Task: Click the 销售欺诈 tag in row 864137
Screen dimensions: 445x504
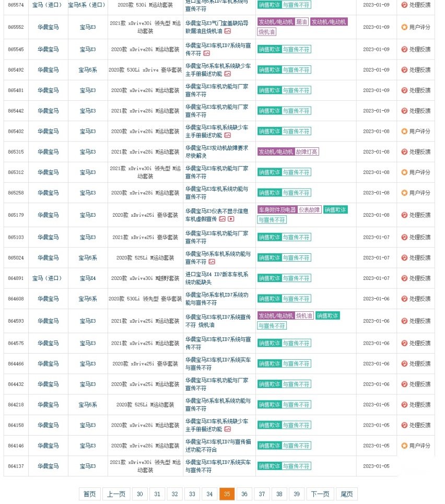Action: pyautogui.click(x=270, y=466)
